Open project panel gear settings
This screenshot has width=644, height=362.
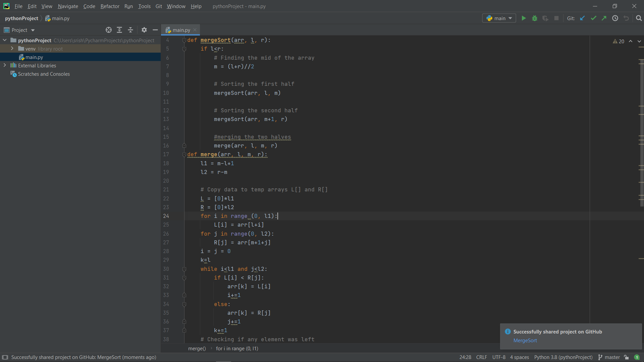(144, 30)
